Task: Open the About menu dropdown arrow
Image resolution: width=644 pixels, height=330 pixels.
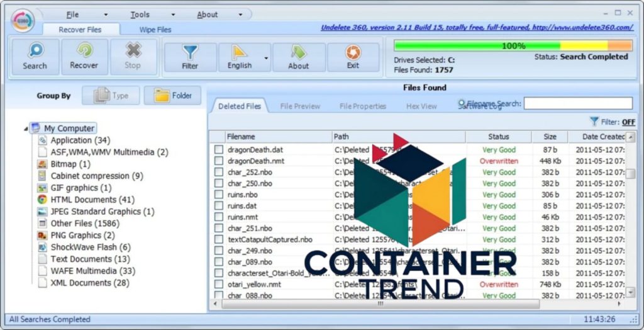Action: click(x=240, y=15)
